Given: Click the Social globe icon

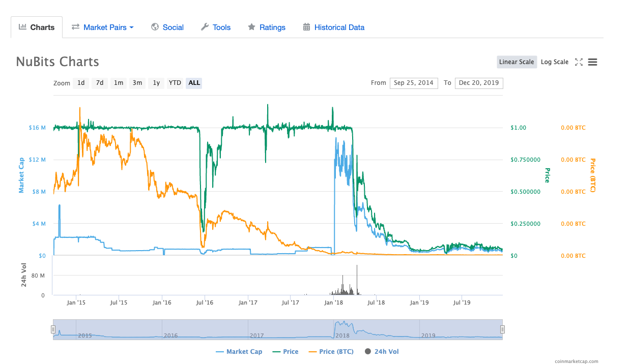Looking at the screenshot, I should click(155, 27).
